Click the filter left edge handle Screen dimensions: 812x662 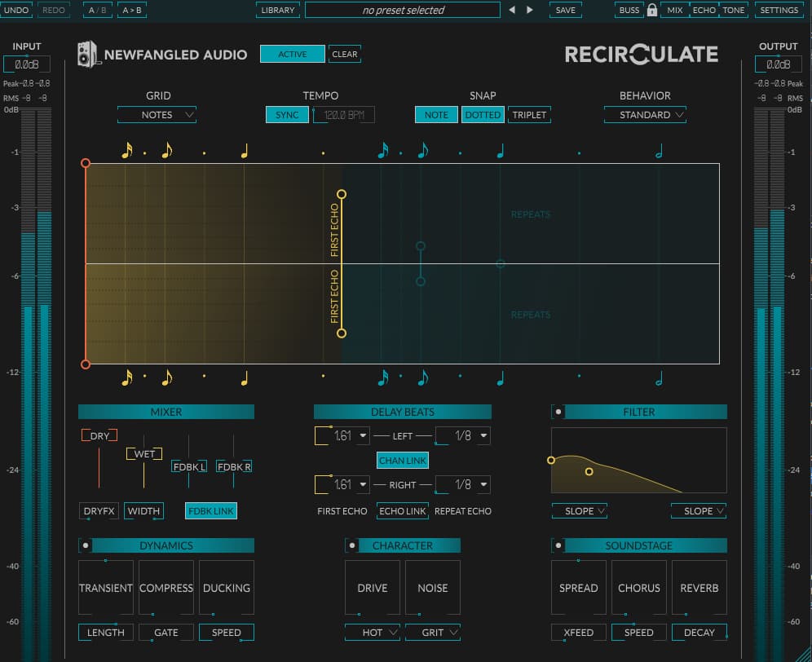[551, 460]
